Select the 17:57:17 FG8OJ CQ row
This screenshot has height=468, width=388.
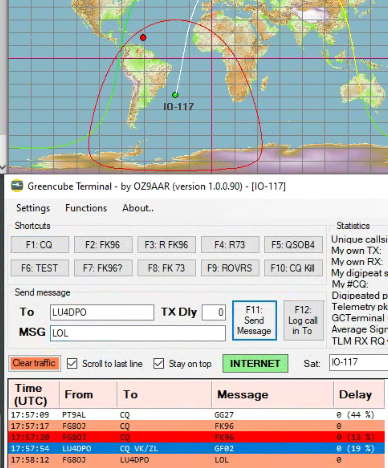[197, 426]
